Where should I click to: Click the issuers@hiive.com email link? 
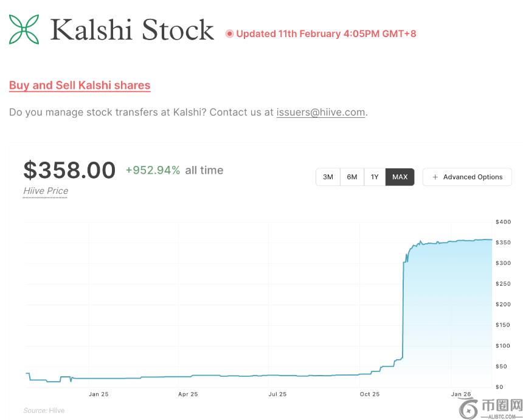point(320,112)
